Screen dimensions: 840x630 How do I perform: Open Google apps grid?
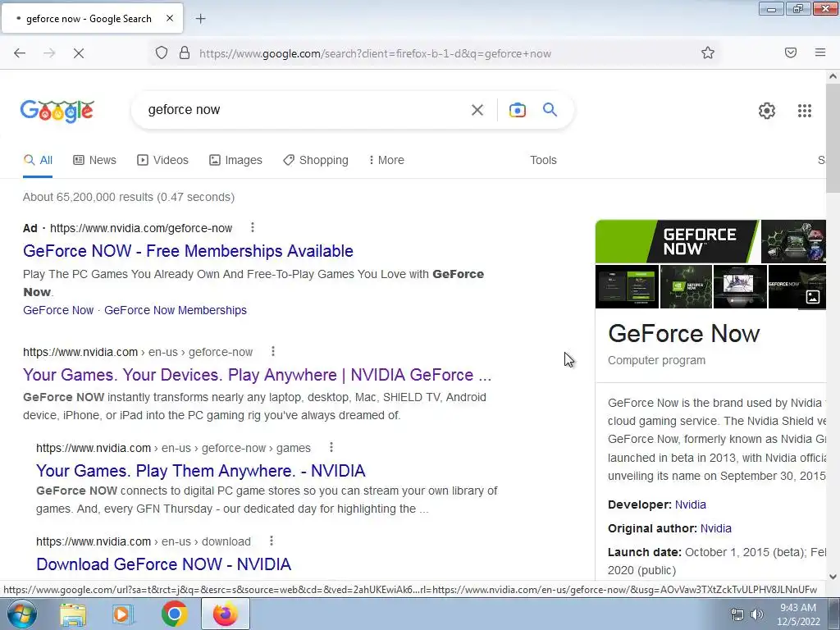click(804, 111)
